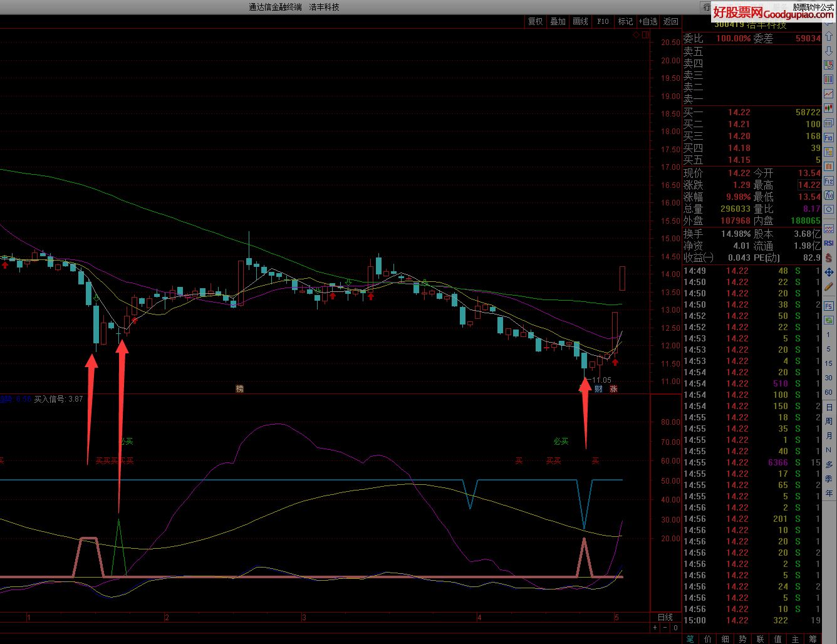Click the 买一 price 14.22
The height and width of the screenshot is (644, 837).
coord(739,112)
